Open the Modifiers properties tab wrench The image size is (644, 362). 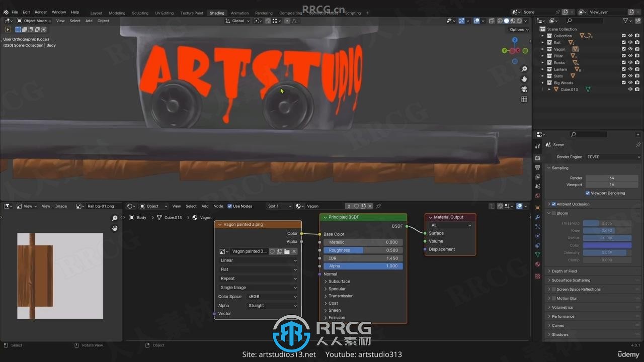(x=538, y=217)
